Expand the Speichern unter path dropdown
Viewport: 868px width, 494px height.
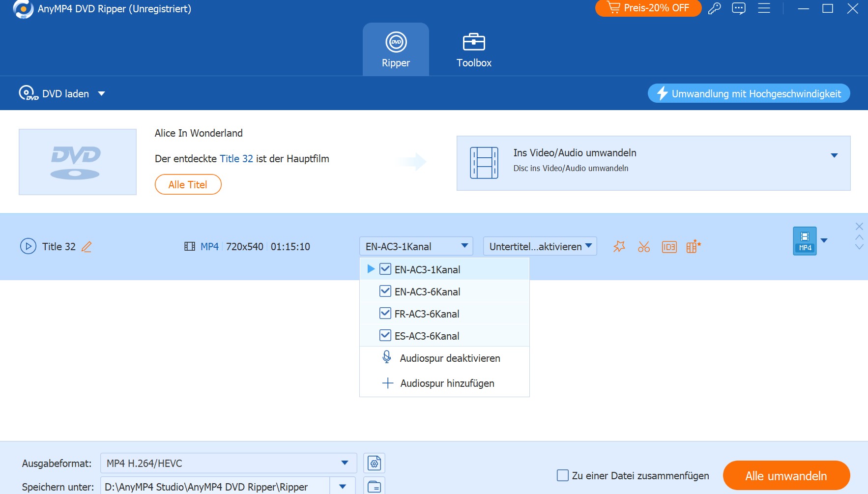coord(343,487)
